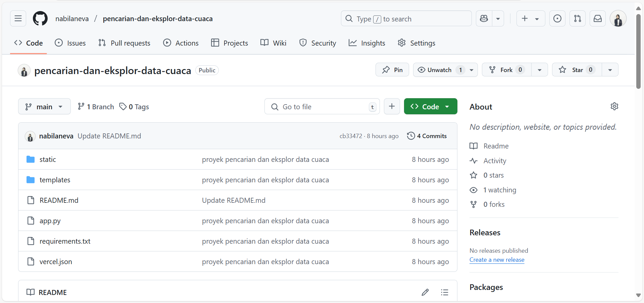Screen dimensions: 644x303
Task: View the 0 Tags list
Action: pos(134,107)
